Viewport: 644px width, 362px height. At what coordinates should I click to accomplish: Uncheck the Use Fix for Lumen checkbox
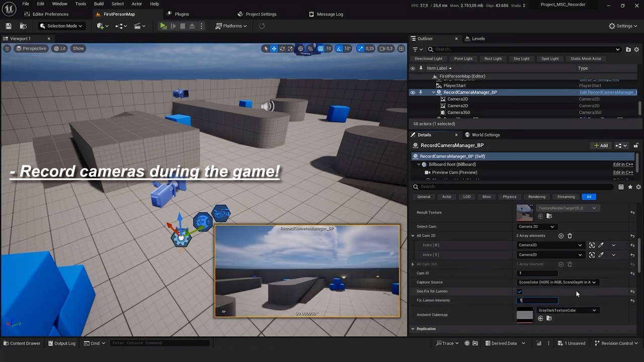pos(520,292)
